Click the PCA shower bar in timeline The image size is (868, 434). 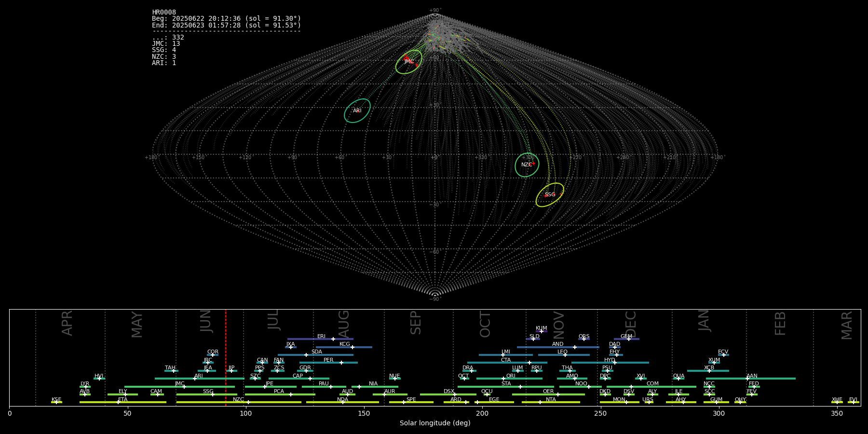pyautogui.click(x=280, y=394)
